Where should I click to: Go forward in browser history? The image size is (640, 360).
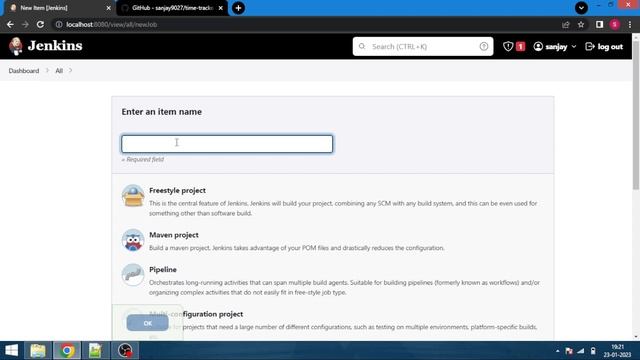tap(25, 24)
